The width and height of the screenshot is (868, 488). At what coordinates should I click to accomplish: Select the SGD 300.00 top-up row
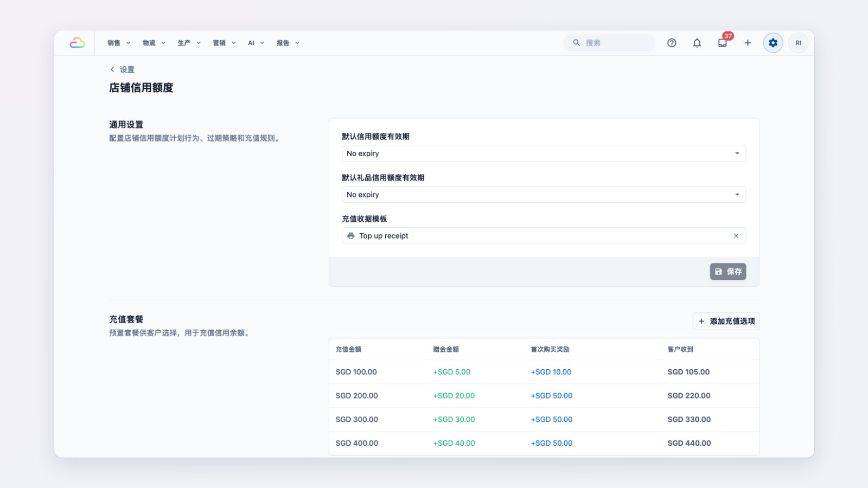click(544, 420)
